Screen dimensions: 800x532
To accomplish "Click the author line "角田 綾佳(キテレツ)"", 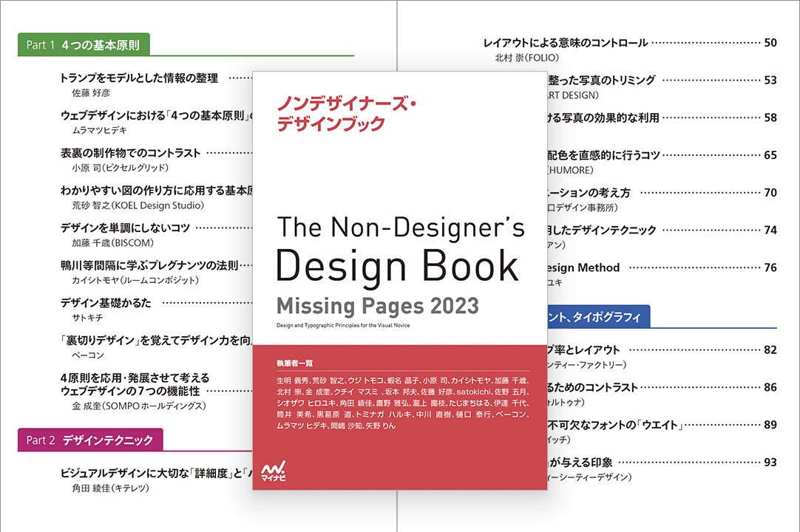I will pyautogui.click(x=110, y=488).
